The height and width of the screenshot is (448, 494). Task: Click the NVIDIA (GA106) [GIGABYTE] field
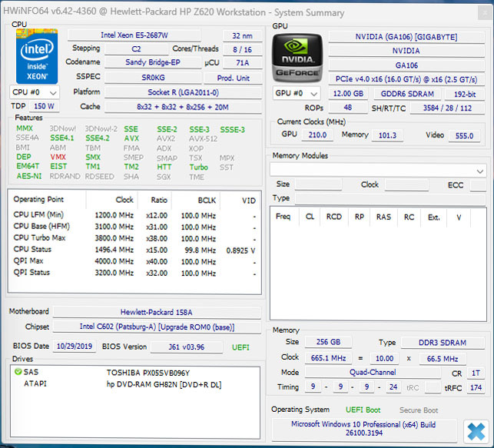[406, 37]
